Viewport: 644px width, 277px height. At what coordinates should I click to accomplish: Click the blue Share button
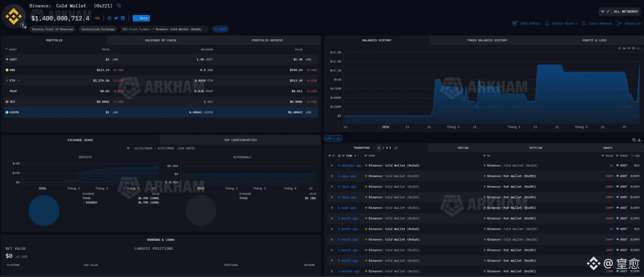pyautogui.click(x=141, y=18)
